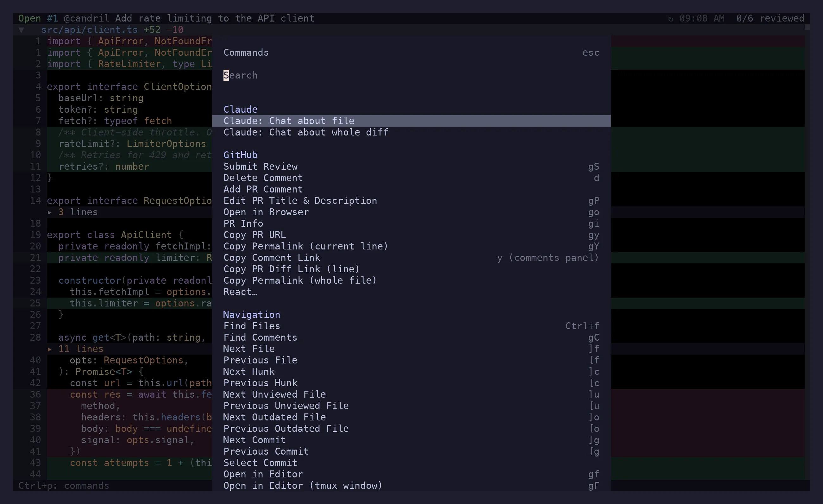Click the refresh icon beside 09:08 AM
Image resolution: width=823 pixels, height=504 pixels.
(x=670, y=18)
